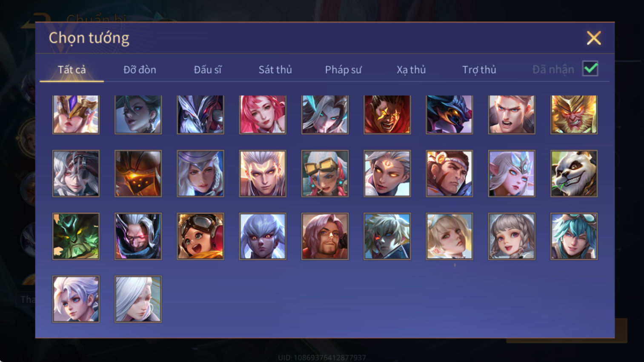Switch to the Đỡ đòn tab
This screenshot has height=362, width=644.
pos(140,70)
